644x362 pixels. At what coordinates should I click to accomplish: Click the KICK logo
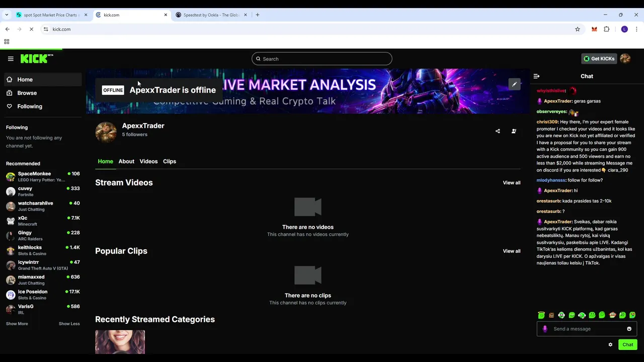pos(37,58)
